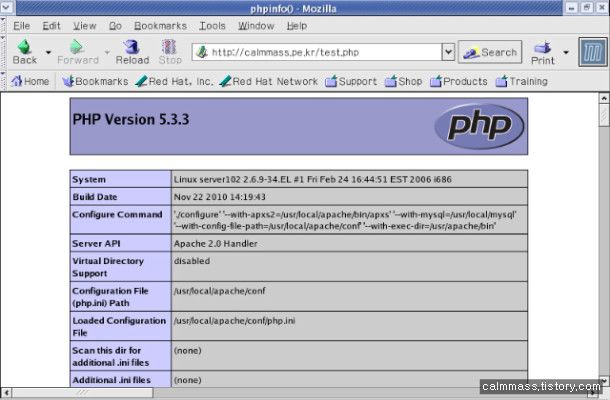Minimize the Mozilla window
The image size is (610, 400).
(571, 7)
